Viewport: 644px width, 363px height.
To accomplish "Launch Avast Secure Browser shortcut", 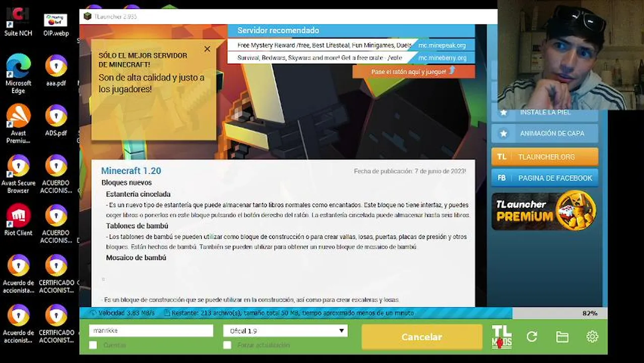I will (x=18, y=174).
